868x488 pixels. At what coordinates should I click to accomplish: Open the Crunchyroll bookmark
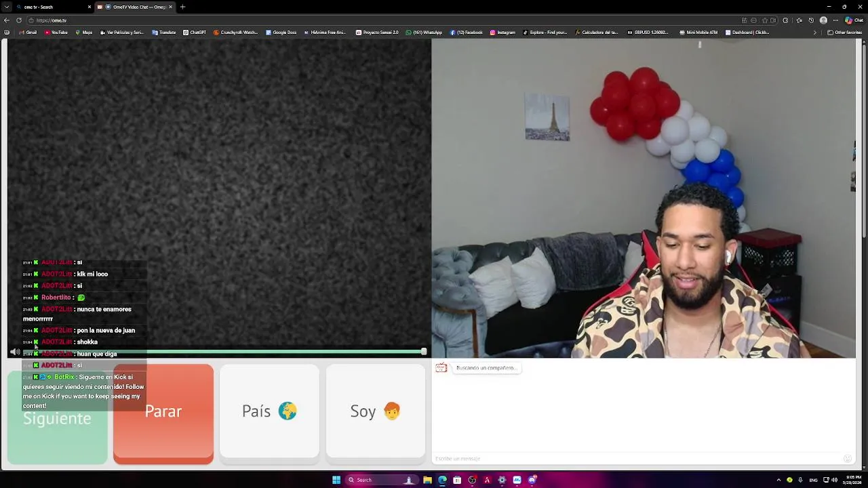236,32
